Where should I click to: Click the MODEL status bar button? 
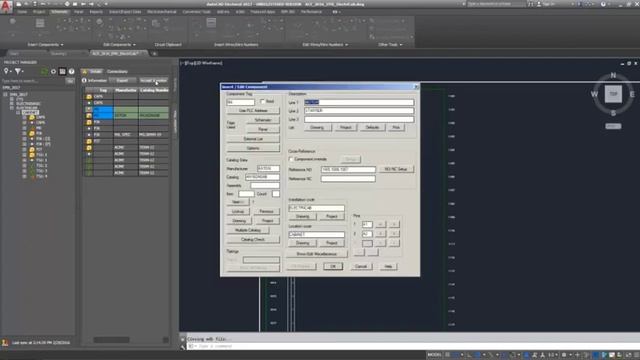pos(434,355)
